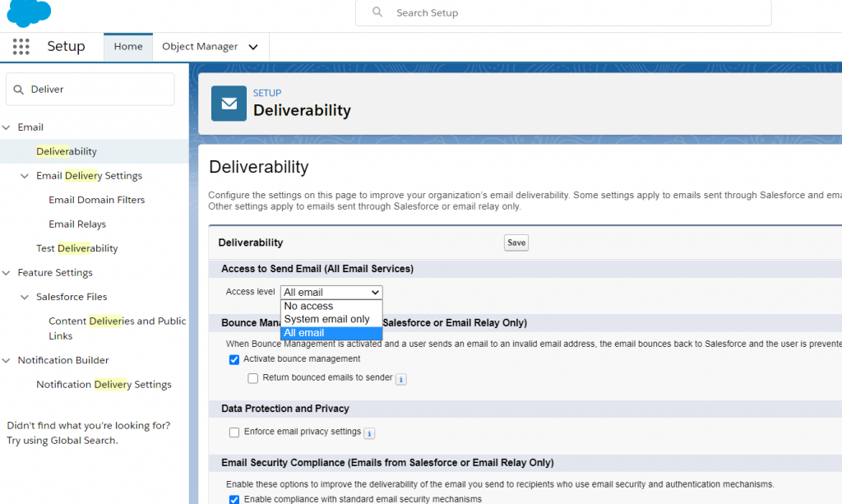Check Enforce email privacy settings
The height and width of the screenshot is (504, 842).
click(234, 432)
